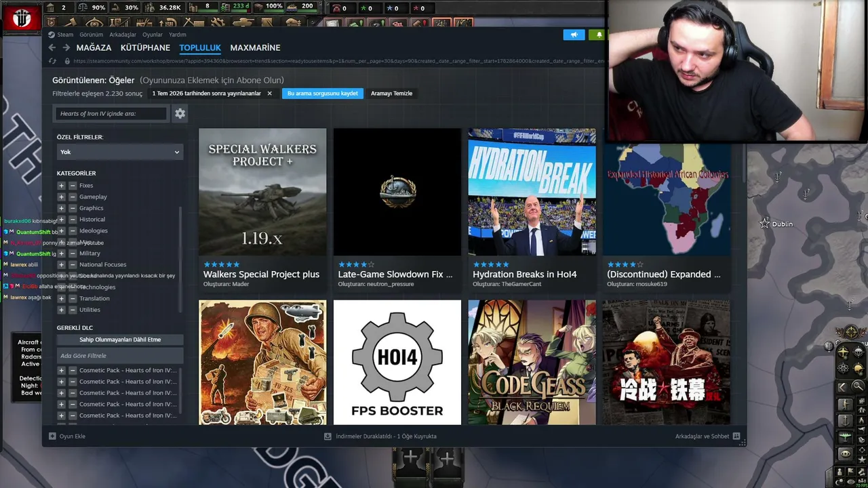Viewport: 868px width, 488px height.
Task: Include the Gameplay category
Action: tap(61, 197)
